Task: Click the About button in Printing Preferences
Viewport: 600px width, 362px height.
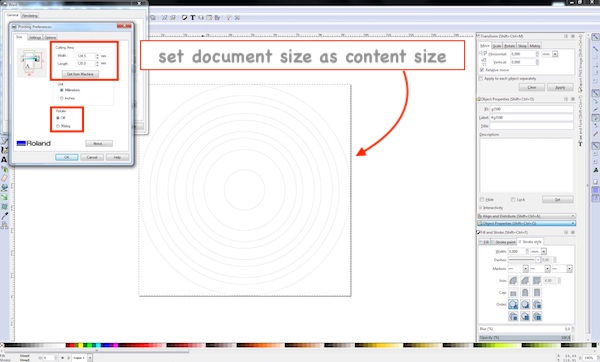Action: (99, 143)
